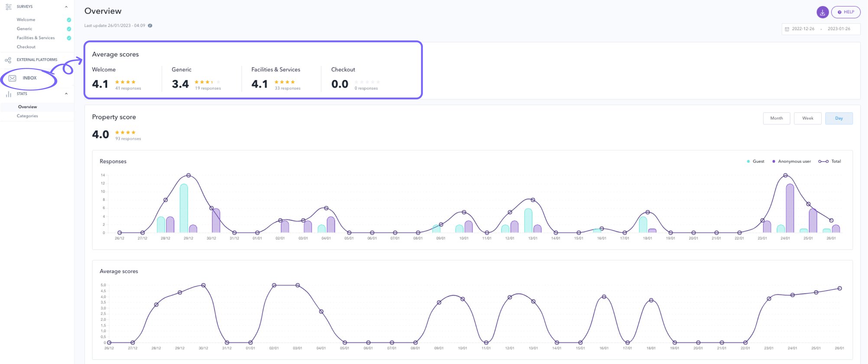
Task: Open the Generic survey
Action: coord(24,29)
